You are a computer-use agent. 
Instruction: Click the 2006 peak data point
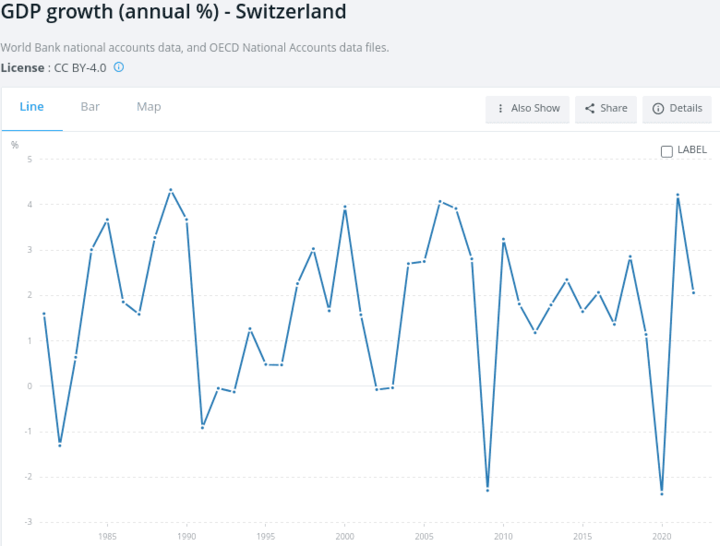coord(440,201)
